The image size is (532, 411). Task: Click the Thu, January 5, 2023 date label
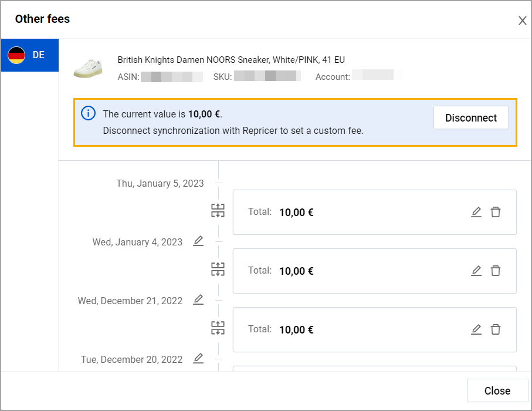(160, 183)
